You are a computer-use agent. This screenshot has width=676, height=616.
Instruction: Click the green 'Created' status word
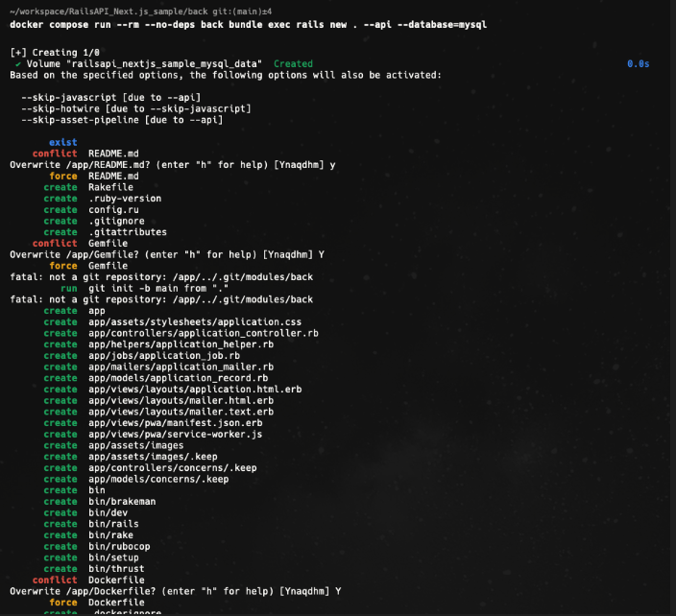coord(293,63)
